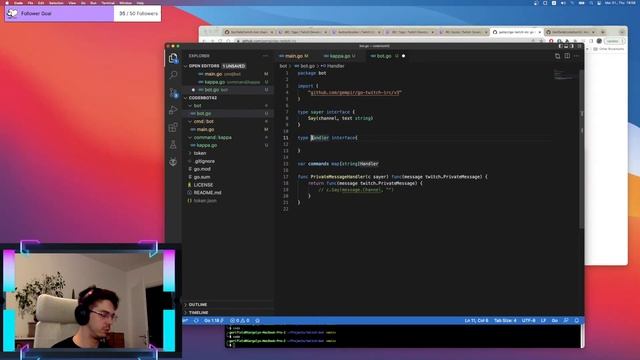Click the notifications bell in status bar
The height and width of the screenshot is (360, 640).
point(576,321)
